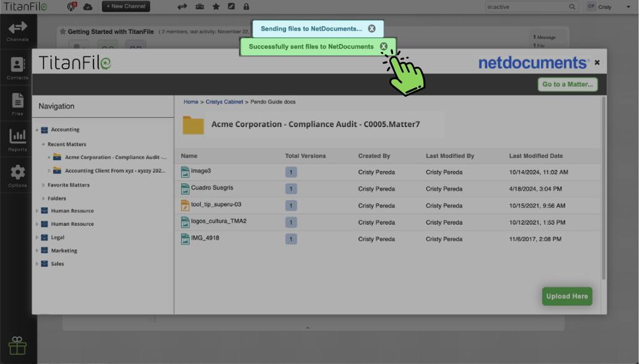Collapse the Accounting cabinet tree node
Viewport: 640px width, 364px height.
[37, 130]
